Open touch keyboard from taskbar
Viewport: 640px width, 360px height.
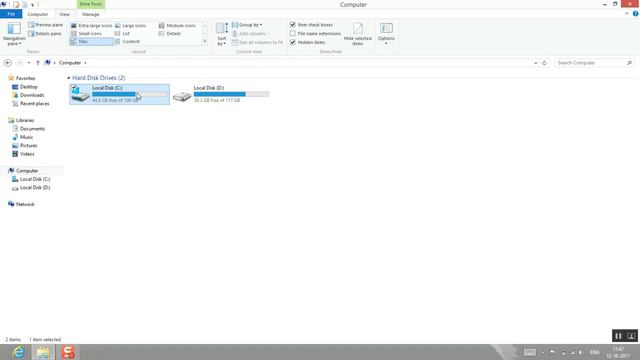coord(529,352)
